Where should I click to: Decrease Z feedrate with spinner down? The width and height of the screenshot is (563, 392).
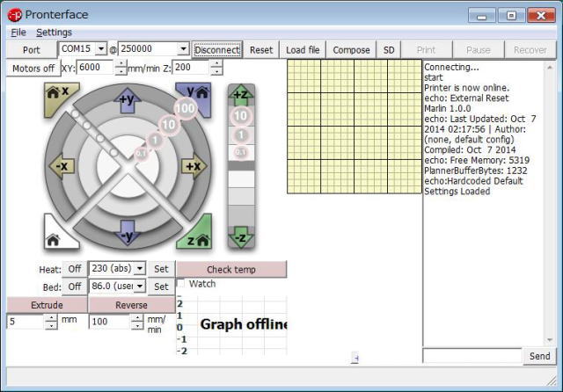point(216,71)
